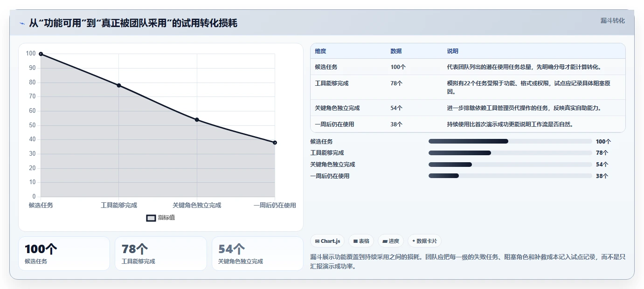The width and height of the screenshot is (644, 289).
Task: Click the description starting 模拟有22个任务受限于功能
Action: 529,88
